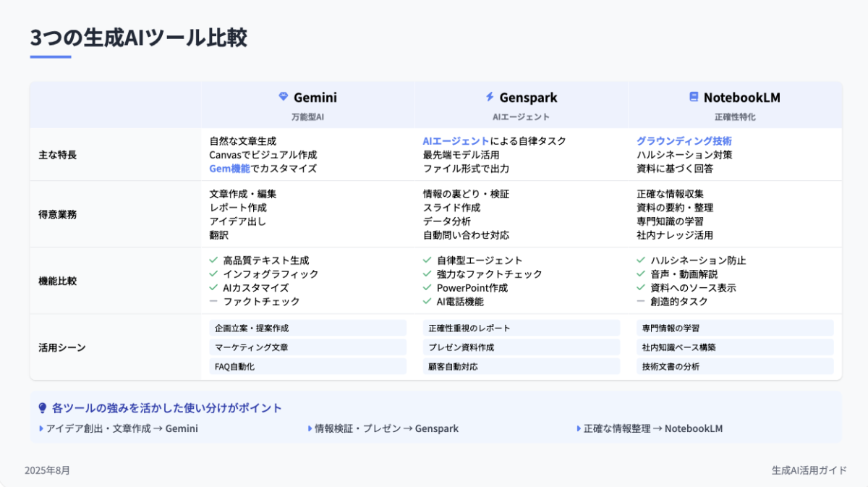Click the Genspark lightning bolt icon
This screenshot has width=868, height=487.
(x=490, y=97)
